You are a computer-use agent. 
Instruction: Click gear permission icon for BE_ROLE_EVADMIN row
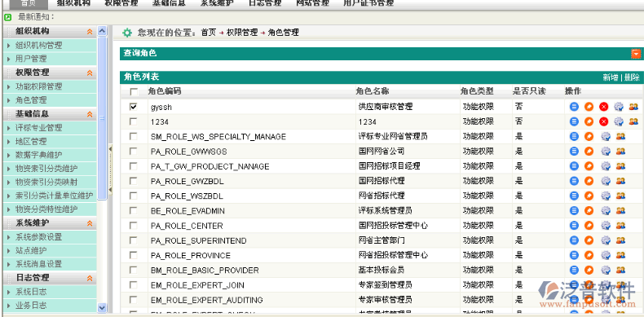pyautogui.click(x=606, y=210)
